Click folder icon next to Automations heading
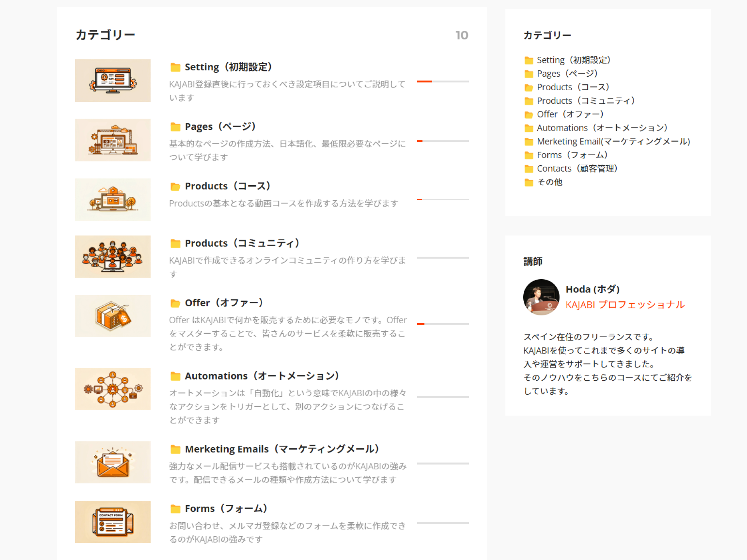 pyautogui.click(x=175, y=376)
